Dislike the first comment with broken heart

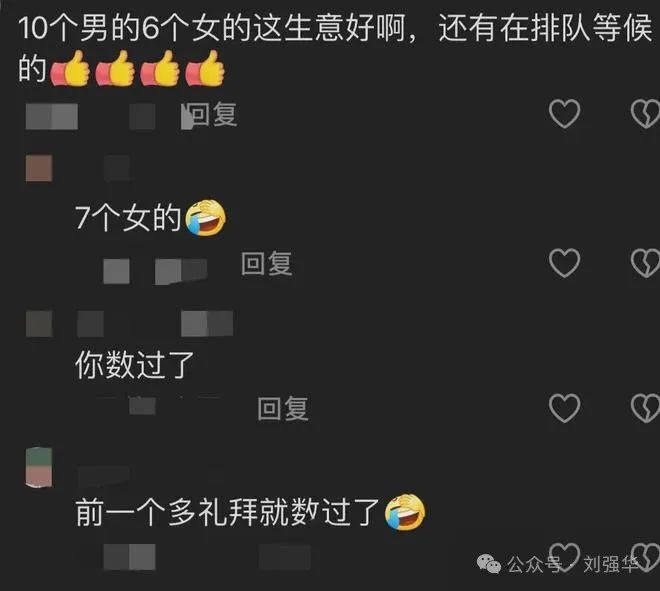(x=645, y=114)
